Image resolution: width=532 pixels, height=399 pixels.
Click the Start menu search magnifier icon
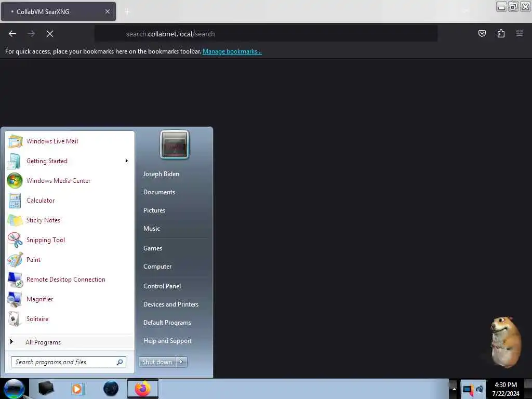[x=120, y=362]
